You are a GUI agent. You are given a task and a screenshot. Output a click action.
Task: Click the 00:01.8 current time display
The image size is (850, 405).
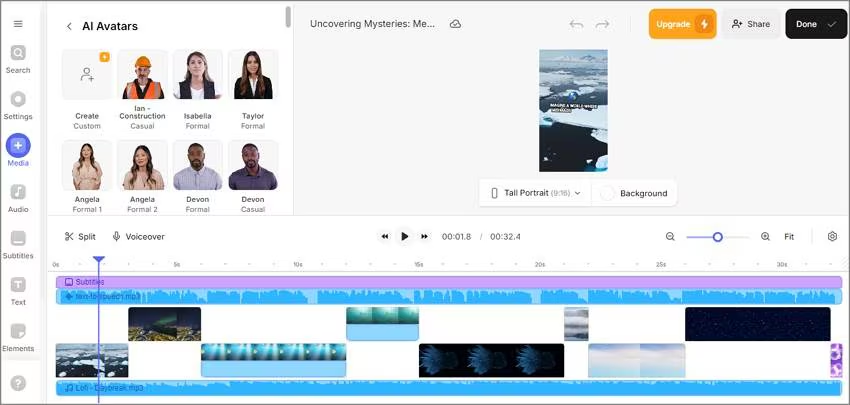(x=456, y=236)
